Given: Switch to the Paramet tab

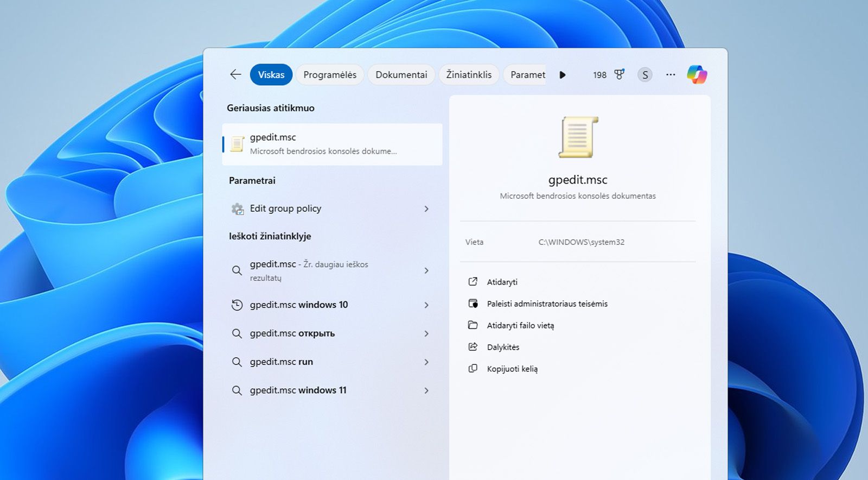Looking at the screenshot, I should pos(525,75).
